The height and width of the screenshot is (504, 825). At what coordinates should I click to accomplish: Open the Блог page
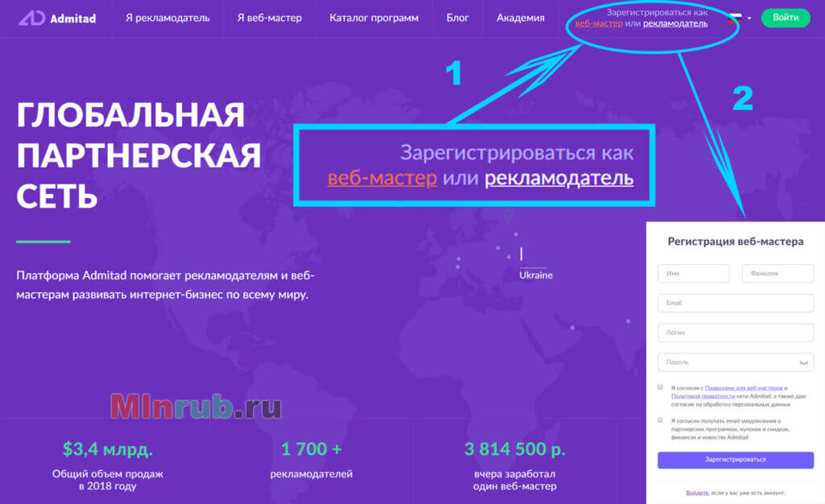pyautogui.click(x=458, y=18)
